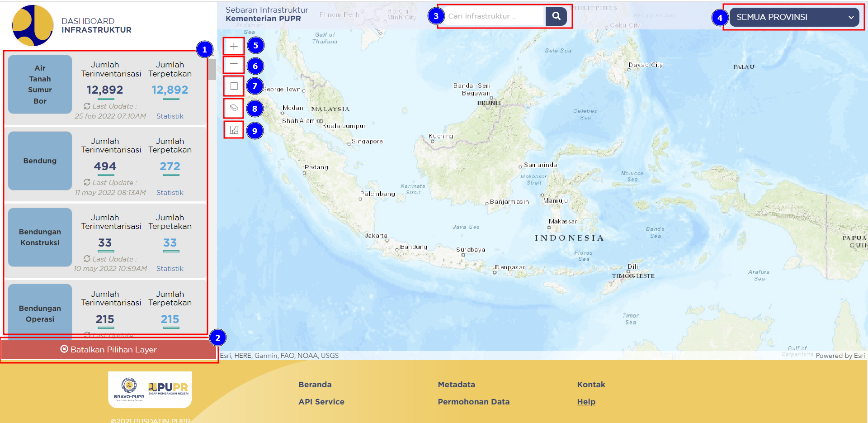Open Kontak footer link
Screen dimensions: 868x423
pos(591,385)
